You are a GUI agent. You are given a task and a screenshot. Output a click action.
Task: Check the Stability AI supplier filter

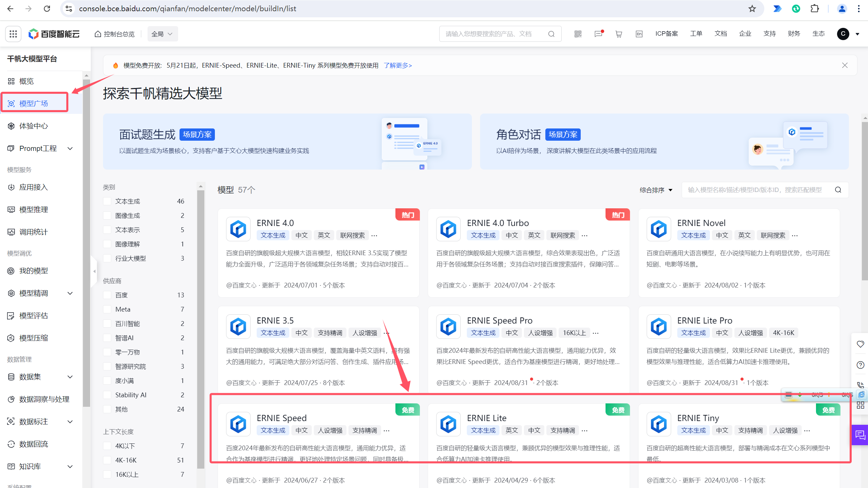[x=107, y=395]
